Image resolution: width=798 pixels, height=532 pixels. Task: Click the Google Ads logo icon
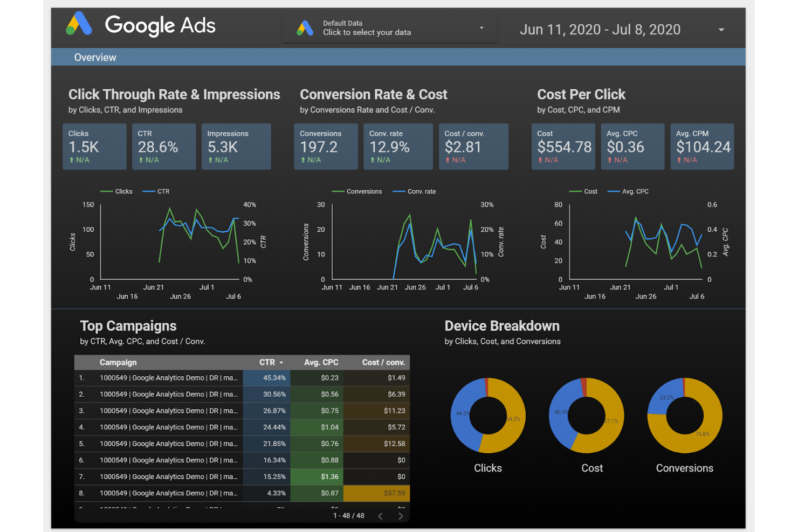point(79,24)
